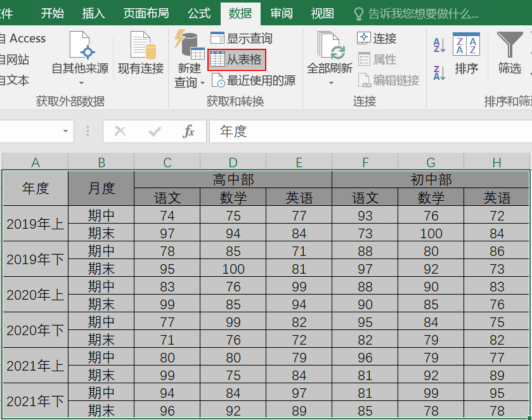Select 100 in column G
The height and width of the screenshot is (420, 532).
click(x=431, y=233)
